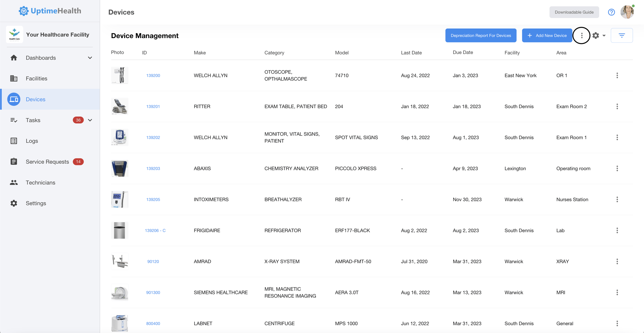The height and width of the screenshot is (333, 644).
Task: Click the help question mark icon
Action: coord(611,12)
